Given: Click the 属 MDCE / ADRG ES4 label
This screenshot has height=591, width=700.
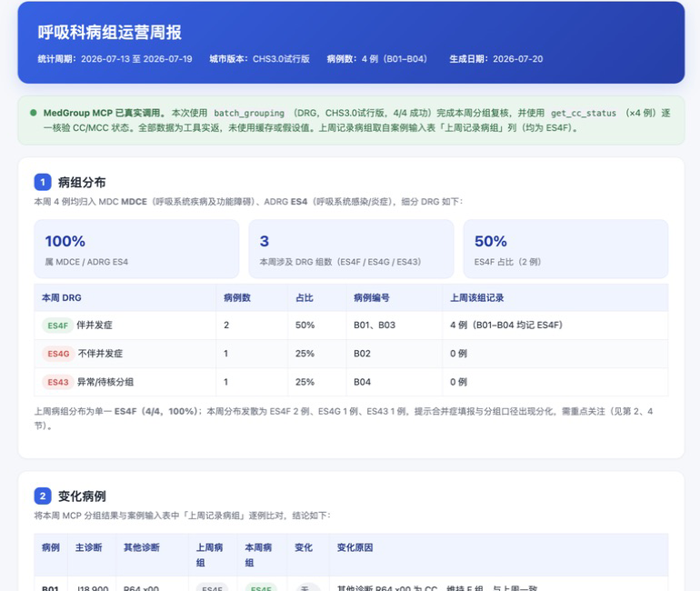Looking at the screenshot, I should (x=86, y=262).
